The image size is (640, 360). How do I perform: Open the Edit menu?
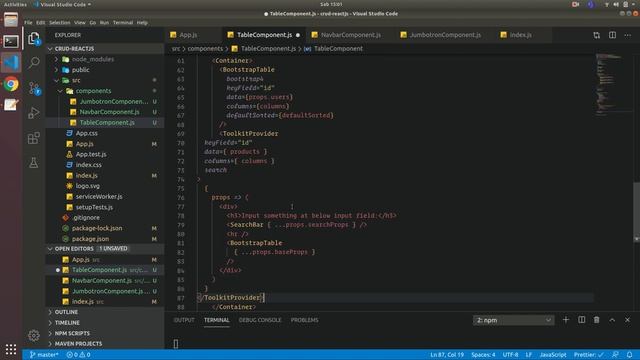click(41, 23)
